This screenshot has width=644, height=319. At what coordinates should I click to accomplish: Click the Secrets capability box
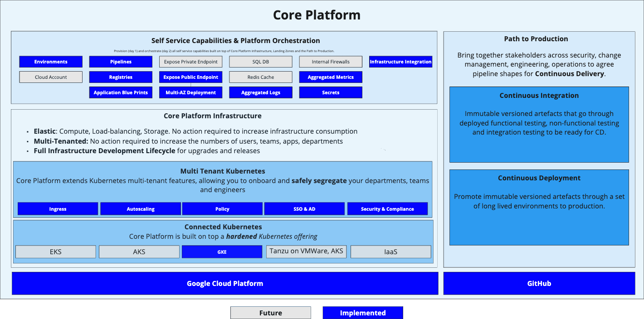click(x=331, y=92)
